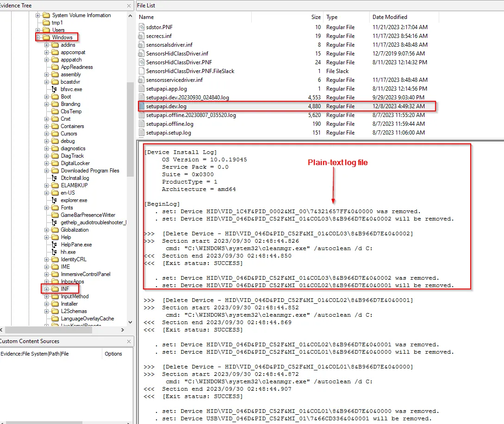Screen dimensions: 504x424
Task: Click the sdstor.PNF file icon
Action: pos(142,27)
